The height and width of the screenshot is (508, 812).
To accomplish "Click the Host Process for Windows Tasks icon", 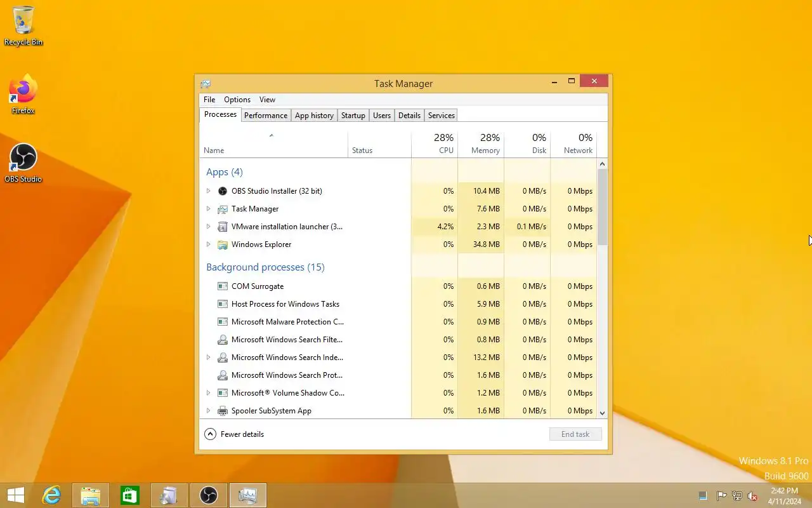I will (222, 304).
